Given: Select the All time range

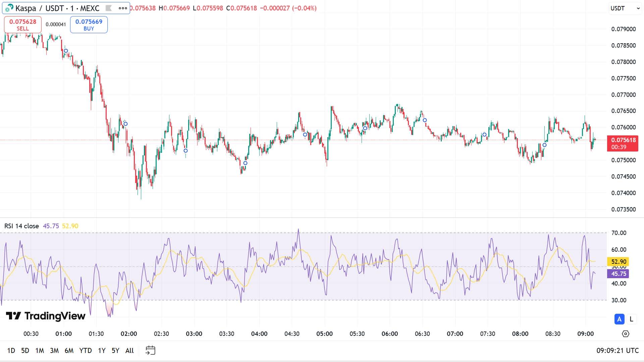Looking at the screenshot, I should coord(129,350).
